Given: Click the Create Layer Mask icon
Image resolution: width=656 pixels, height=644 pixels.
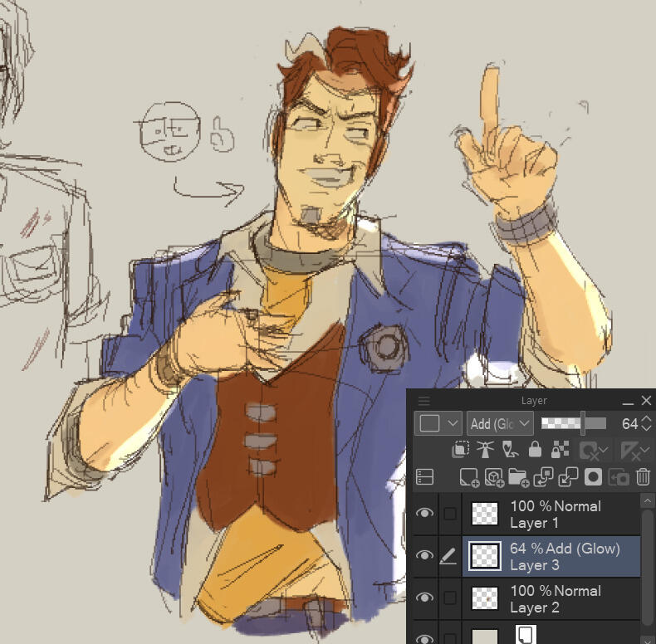Looking at the screenshot, I should pos(593,477).
